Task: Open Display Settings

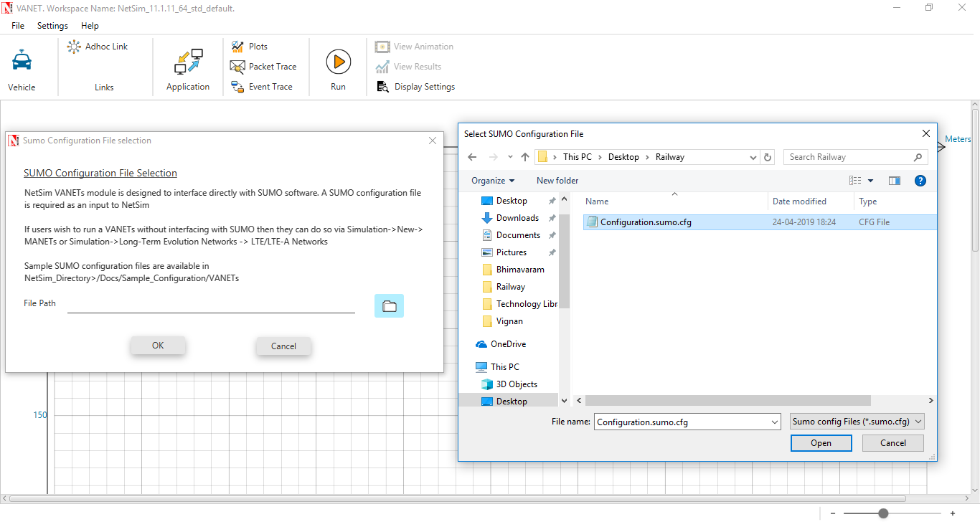Action: 415,87
